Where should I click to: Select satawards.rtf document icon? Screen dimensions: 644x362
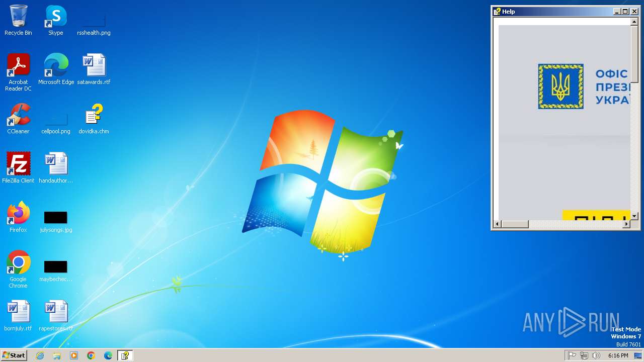coord(94,69)
